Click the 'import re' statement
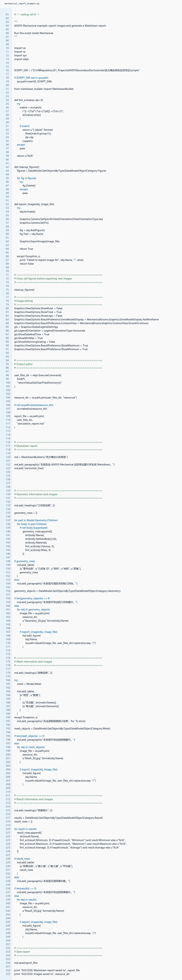 click(20, 52)
